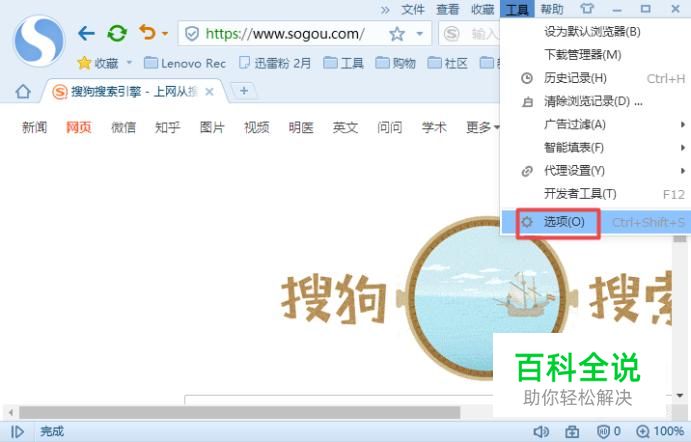
Task: Open the 迅雷粉 2月 bookmark
Action: (275, 63)
